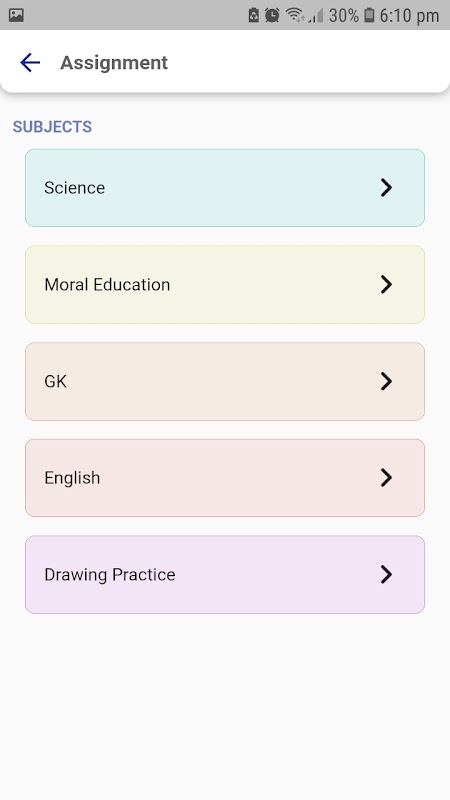The height and width of the screenshot is (800, 450).
Task: Open the GK subject label
Action: 56,381
